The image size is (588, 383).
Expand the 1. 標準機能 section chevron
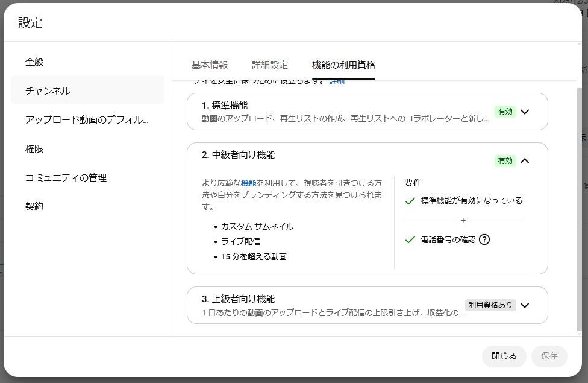point(525,112)
